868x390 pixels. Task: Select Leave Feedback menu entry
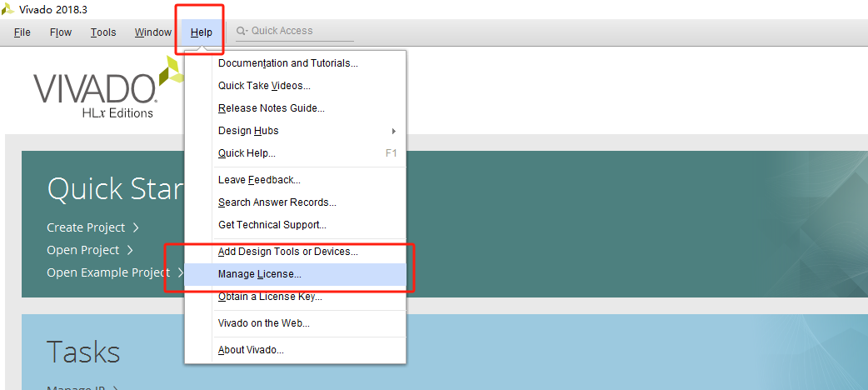295,179
